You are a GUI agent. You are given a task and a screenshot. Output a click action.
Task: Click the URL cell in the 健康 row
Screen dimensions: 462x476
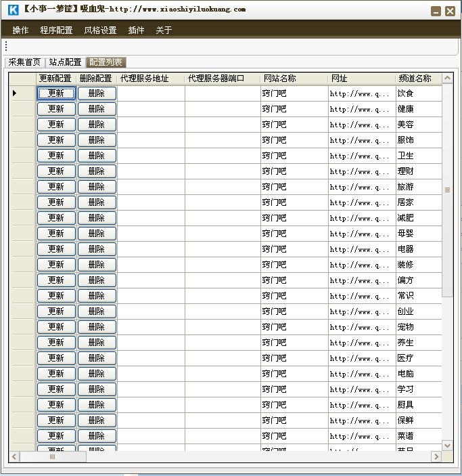pos(362,109)
